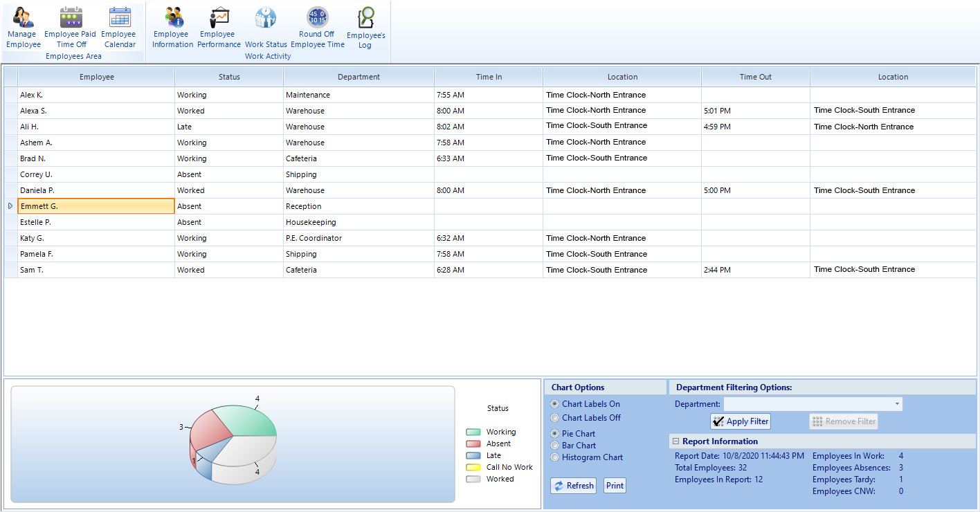
Task: Open Employee Paid Time Off
Action: [x=71, y=28]
